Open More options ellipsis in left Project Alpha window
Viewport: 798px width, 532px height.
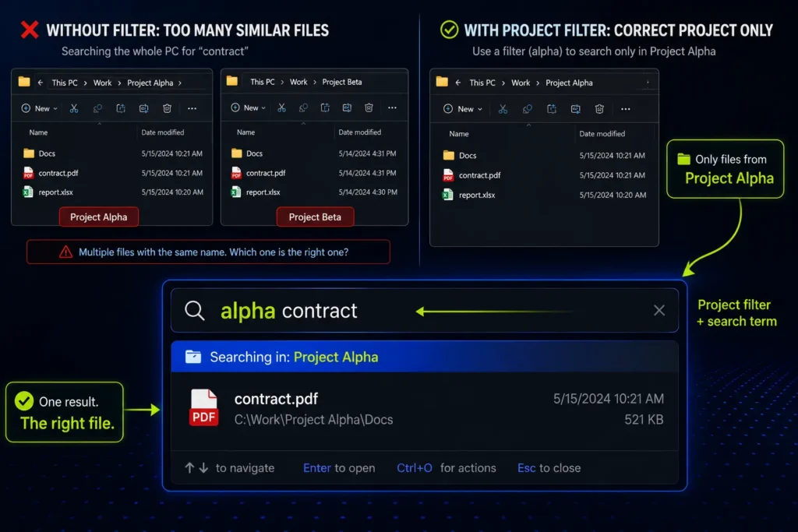(x=192, y=108)
